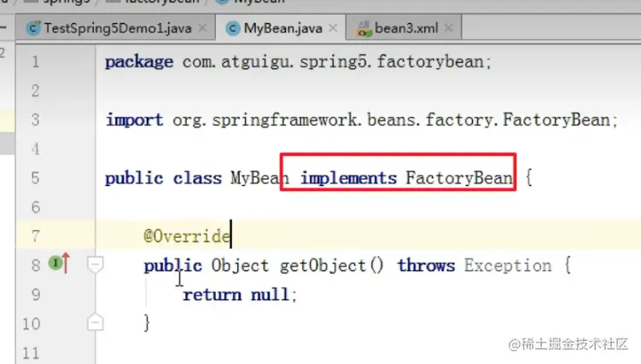
Task: Click the 'class' keyword on line 5
Action: pyautogui.click(x=197, y=178)
